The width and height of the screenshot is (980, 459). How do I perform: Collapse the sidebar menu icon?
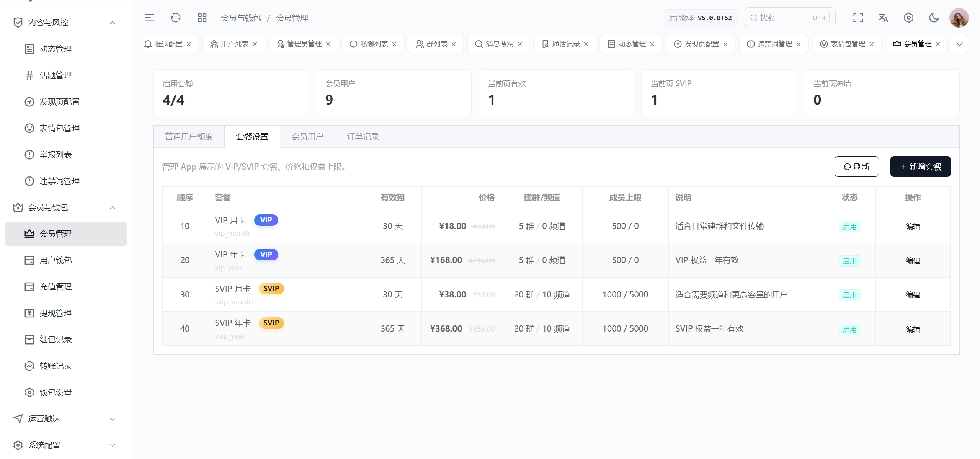[x=149, y=18]
